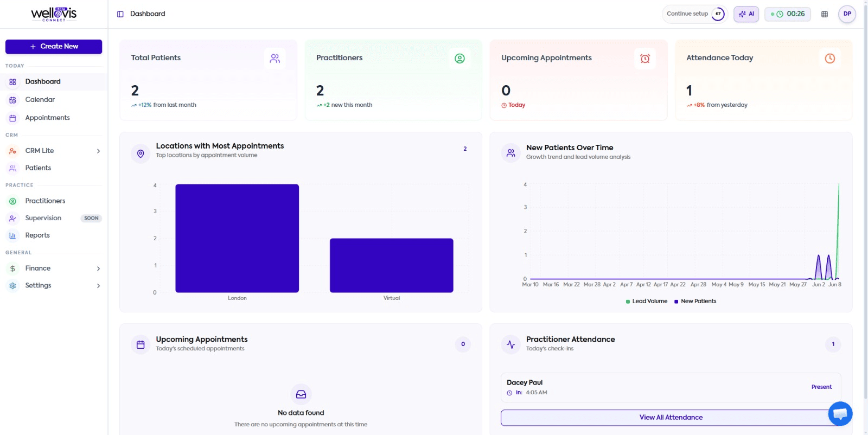Image resolution: width=868 pixels, height=435 pixels.
Task: Click the setup progress circle showing 67
Action: 718,14
